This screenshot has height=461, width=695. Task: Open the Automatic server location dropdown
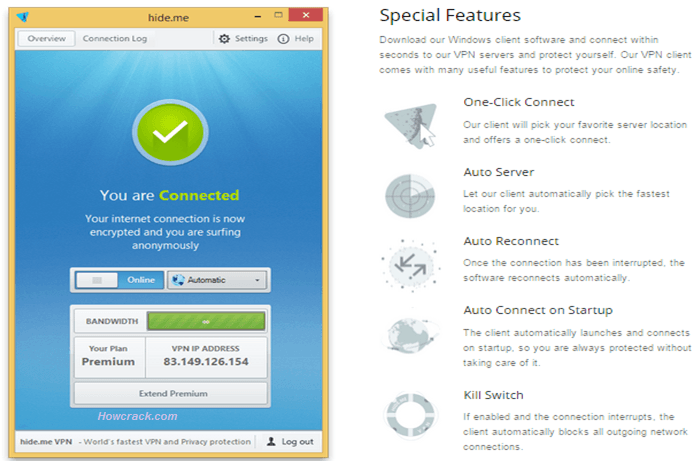click(217, 280)
